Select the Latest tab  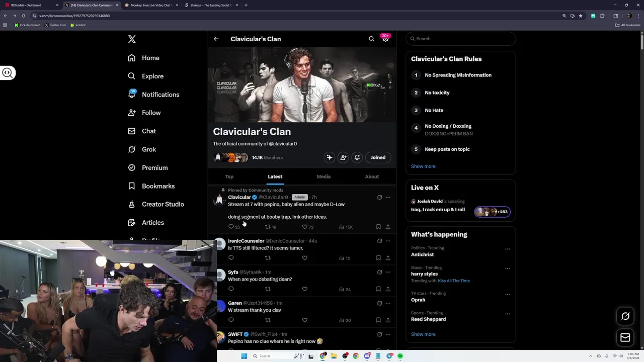click(275, 176)
